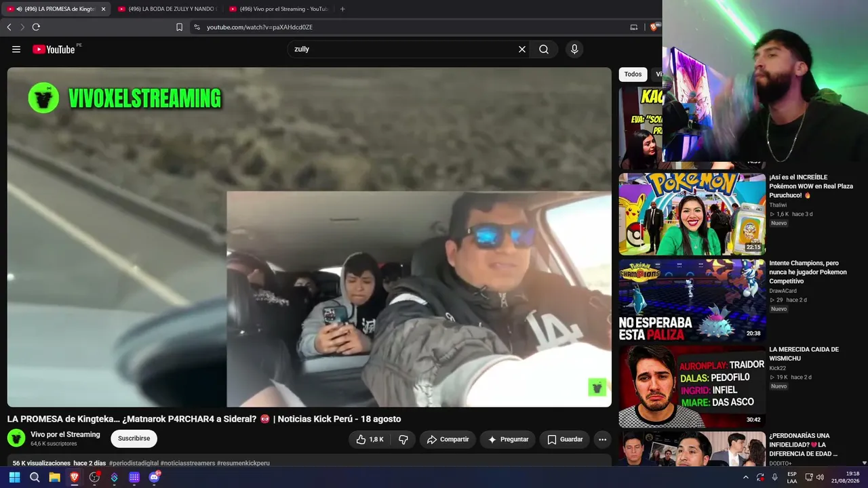The image size is (868, 488).
Task: Close the LA PROMESA de Kingteka tab
Action: pos(103,9)
